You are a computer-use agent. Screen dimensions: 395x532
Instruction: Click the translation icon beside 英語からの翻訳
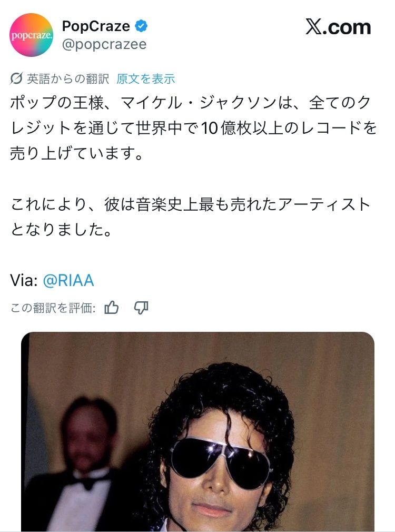pyautogui.click(x=16, y=78)
